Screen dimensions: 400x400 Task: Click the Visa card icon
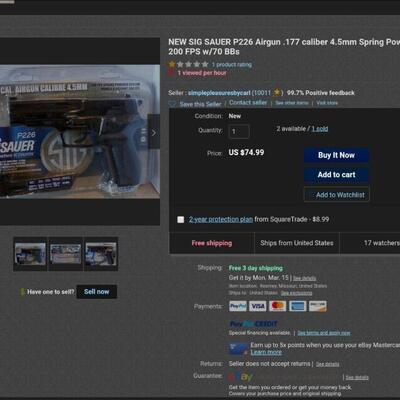click(258, 306)
